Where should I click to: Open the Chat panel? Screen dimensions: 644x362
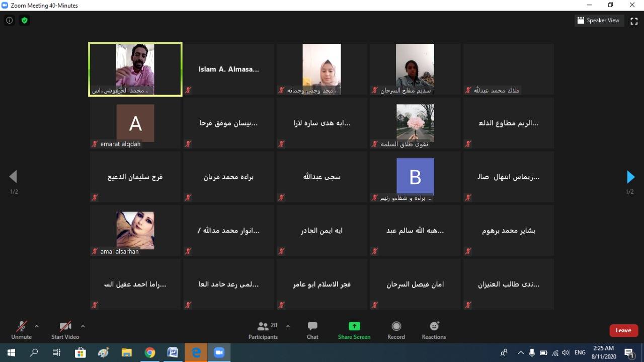pos(312,330)
